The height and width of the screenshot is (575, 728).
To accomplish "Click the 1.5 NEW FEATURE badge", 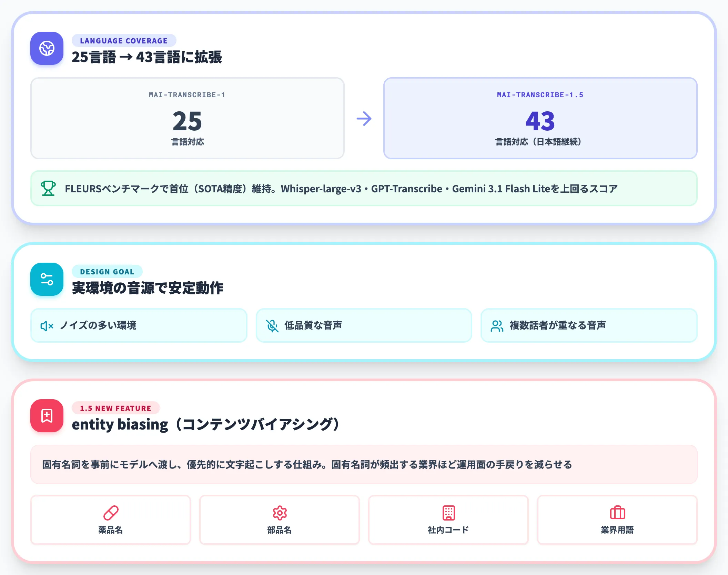I will click(x=115, y=408).
